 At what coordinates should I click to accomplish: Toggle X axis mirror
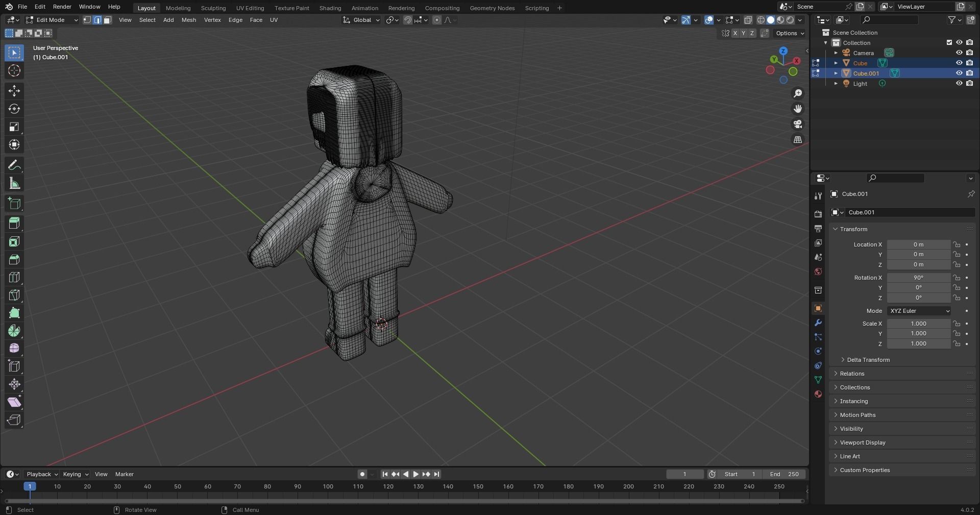(735, 33)
